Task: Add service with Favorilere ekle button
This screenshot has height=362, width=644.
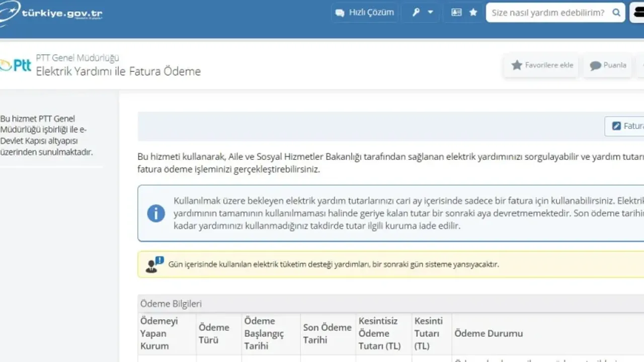Action: [542, 65]
